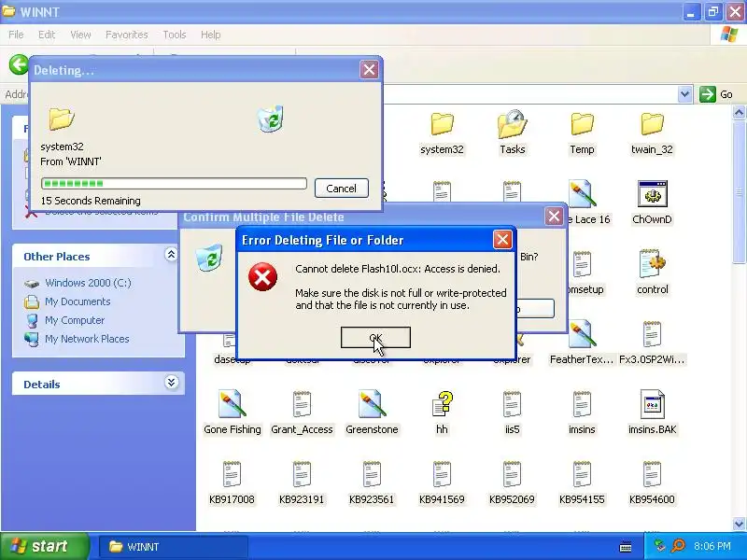Open the View menu
The height and width of the screenshot is (560, 747).
coord(80,35)
